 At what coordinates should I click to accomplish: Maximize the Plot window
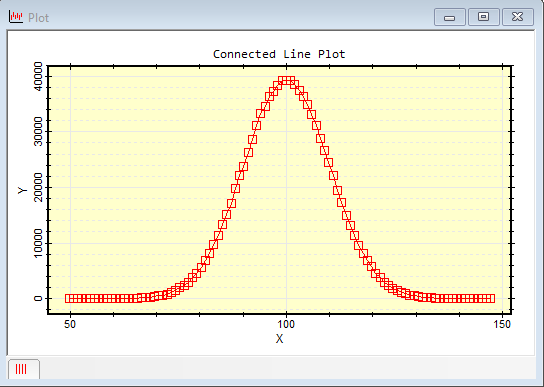pyautogui.click(x=484, y=17)
